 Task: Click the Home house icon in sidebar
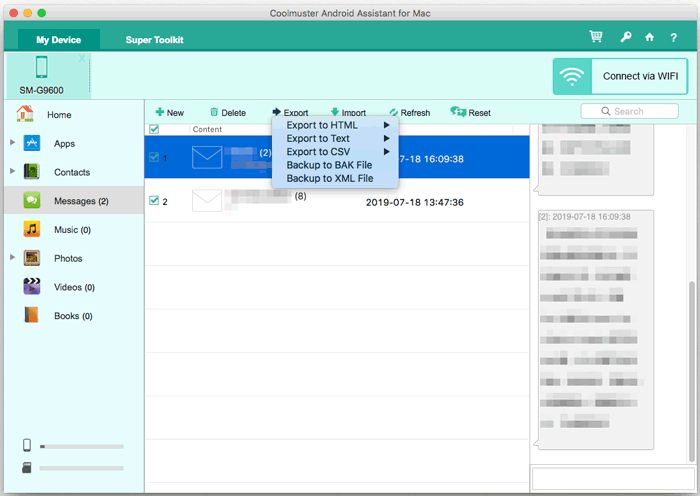click(x=25, y=114)
